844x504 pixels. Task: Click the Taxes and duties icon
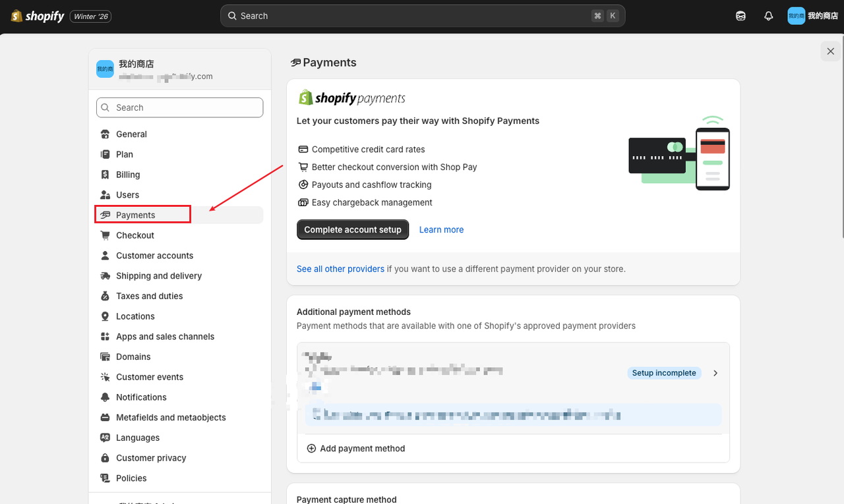point(105,296)
